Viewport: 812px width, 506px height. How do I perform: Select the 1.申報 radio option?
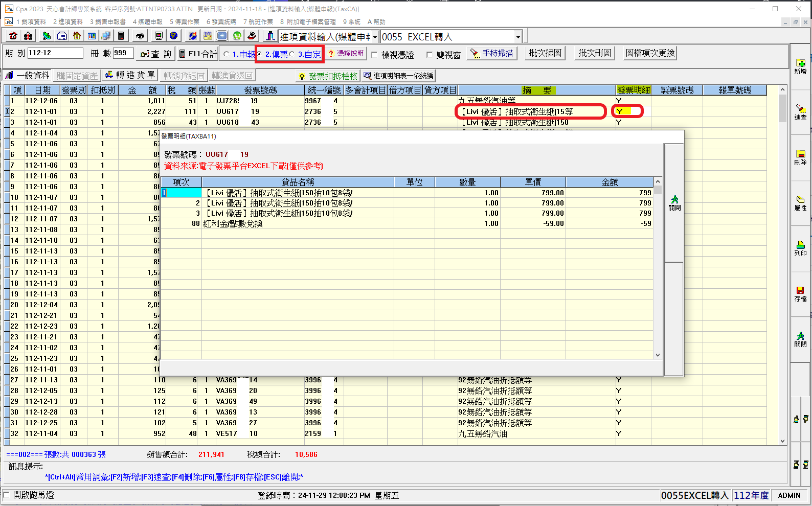click(227, 54)
